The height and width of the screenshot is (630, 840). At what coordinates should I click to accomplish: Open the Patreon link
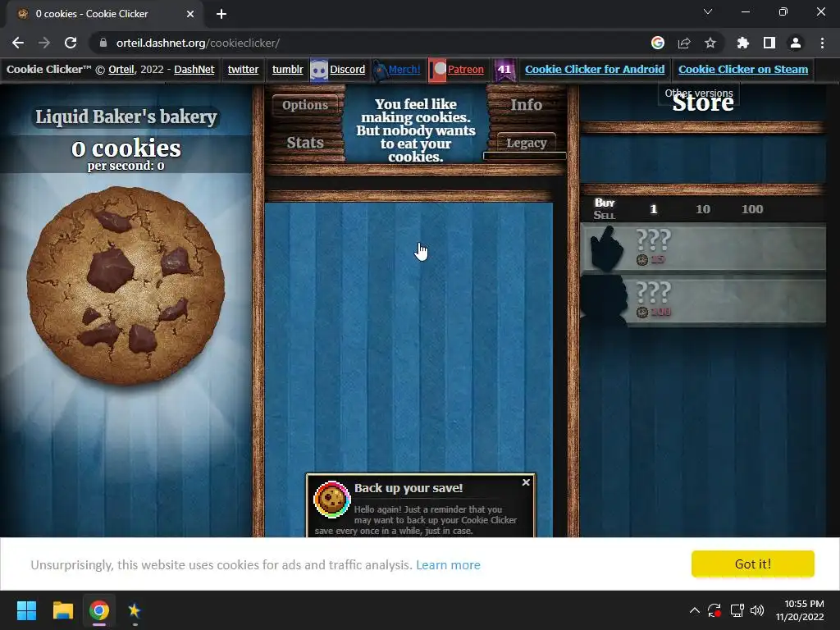point(465,69)
